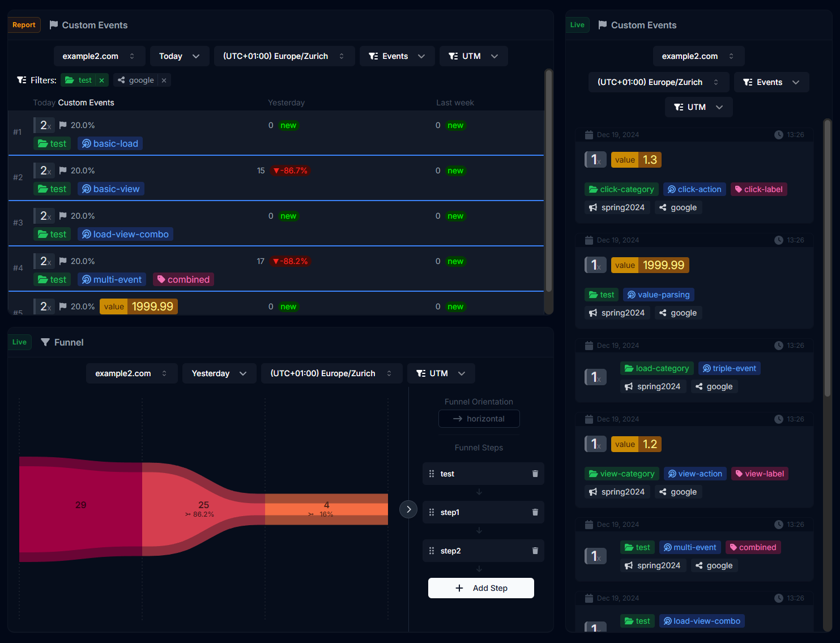The image size is (840, 643).
Task: Click the Add Step button
Action: [481, 588]
